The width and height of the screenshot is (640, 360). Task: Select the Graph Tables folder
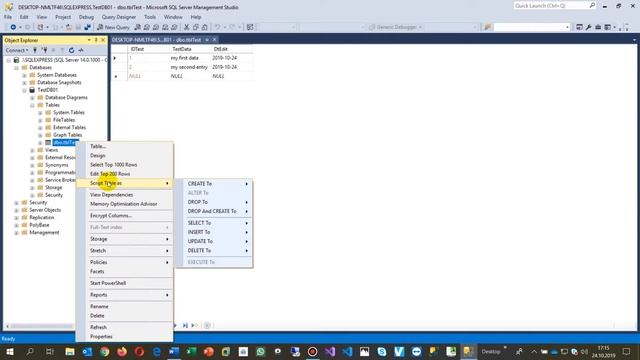(67, 135)
